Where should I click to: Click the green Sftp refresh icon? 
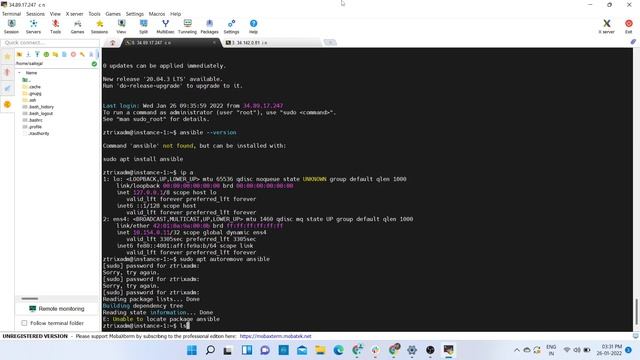[x=46, y=54]
